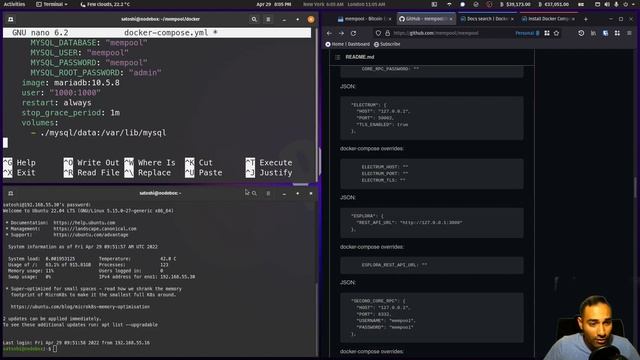Go back in browser history
Image resolution: width=640 pixels, height=360 pixels.
[329, 33]
